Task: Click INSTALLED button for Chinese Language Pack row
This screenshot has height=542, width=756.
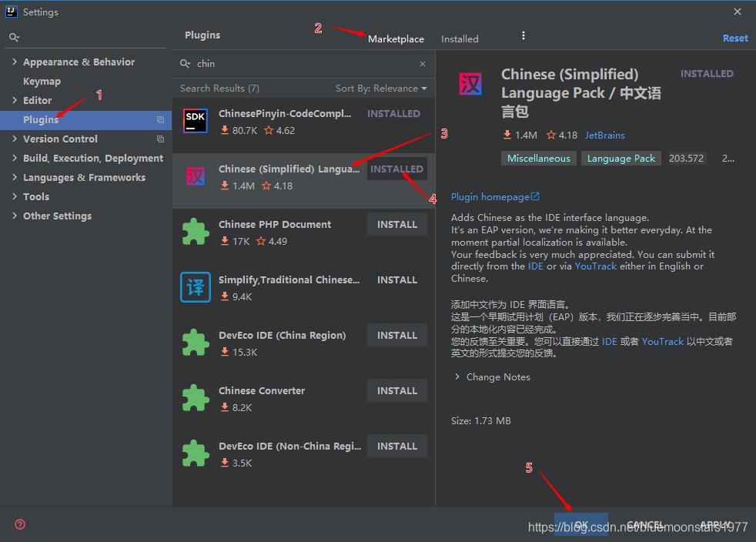Action: pos(396,169)
